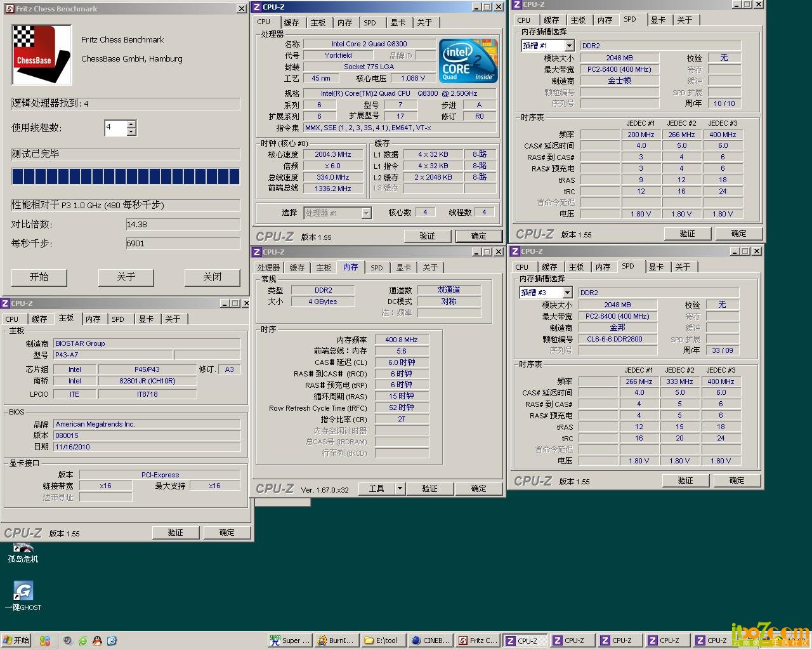Click the green browser quick launch icon
This screenshot has height=650, width=812.
[82, 641]
